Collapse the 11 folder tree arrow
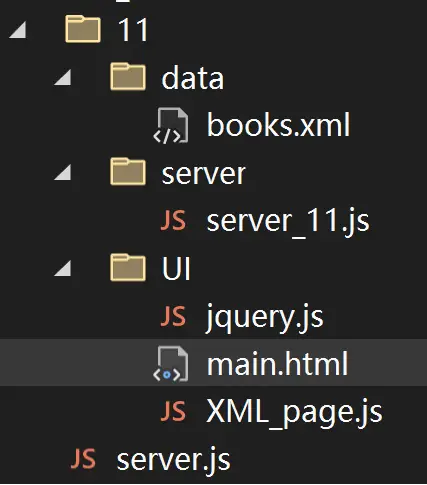The height and width of the screenshot is (485, 427). click(x=18, y=31)
